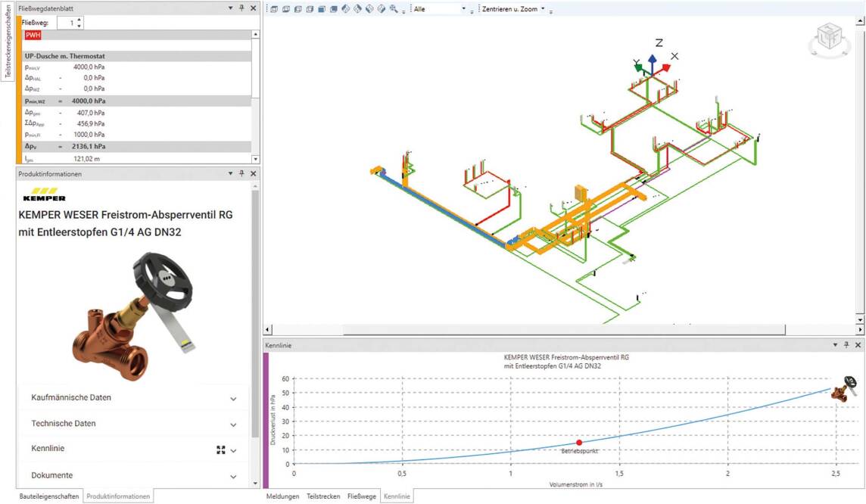Click the first solid blue cube view icon
Image resolution: width=866 pixels, height=504 pixels.
(x=322, y=9)
